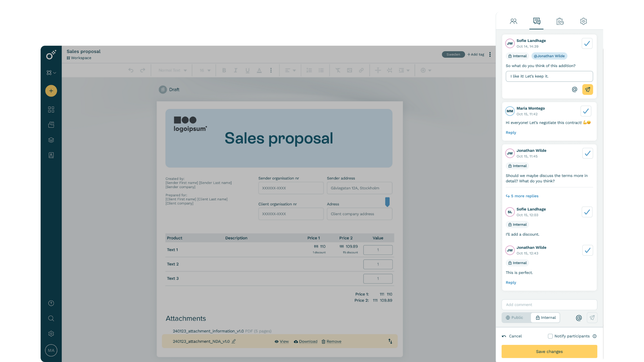Switch to the comments tab
The width and height of the screenshot is (644, 362).
click(537, 21)
